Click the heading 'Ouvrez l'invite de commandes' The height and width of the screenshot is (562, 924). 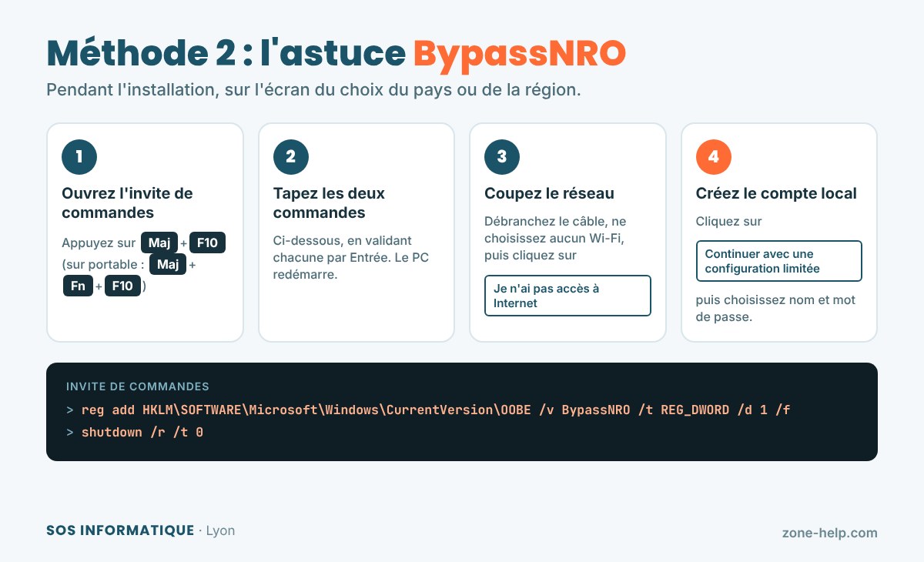[x=127, y=202]
